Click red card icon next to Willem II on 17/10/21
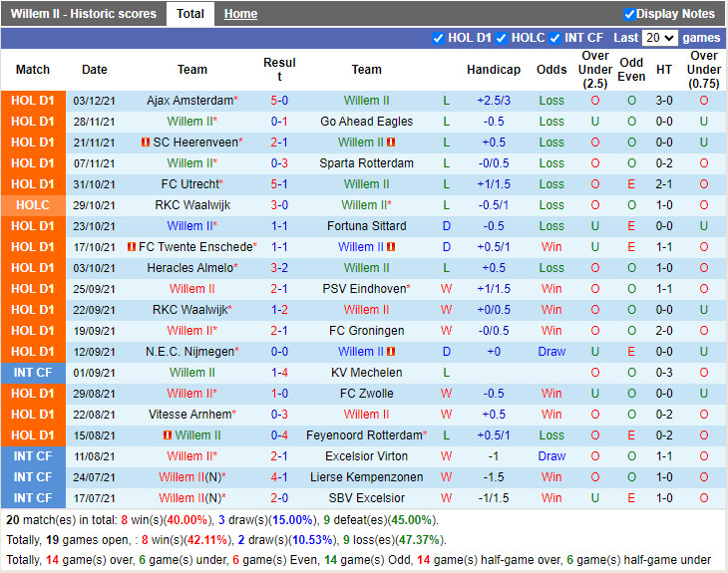Image resolution: width=728 pixels, height=573 pixels. click(391, 247)
